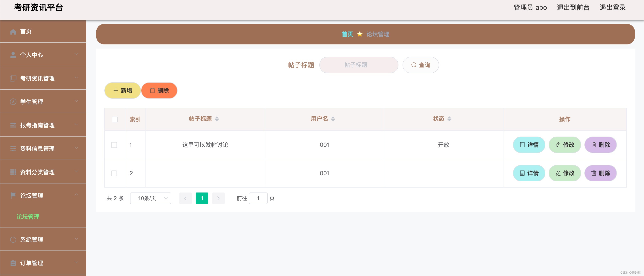The width and height of the screenshot is (644, 276).
Task: Click the flag icon beside 论坛管理
Action: point(13,195)
